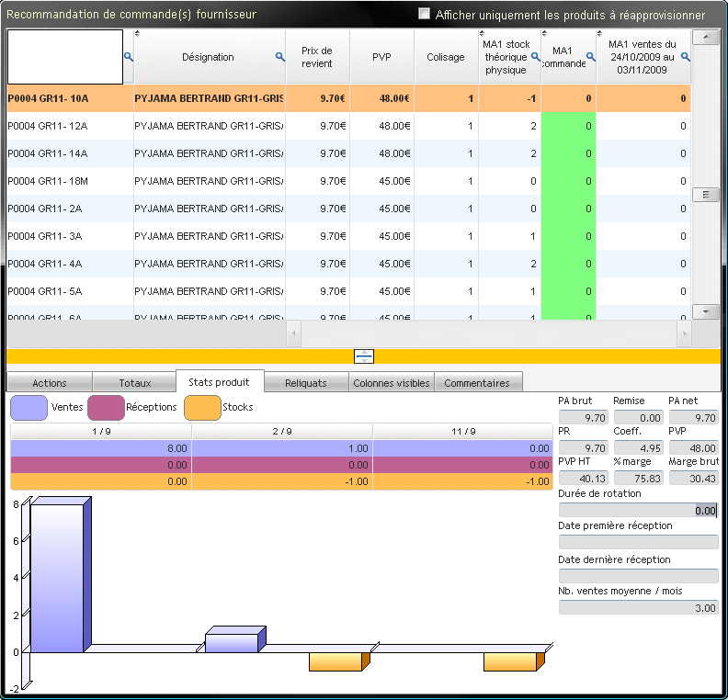The width and height of the screenshot is (728, 700).
Task: Open the Commentaires tab
Action: [478, 383]
